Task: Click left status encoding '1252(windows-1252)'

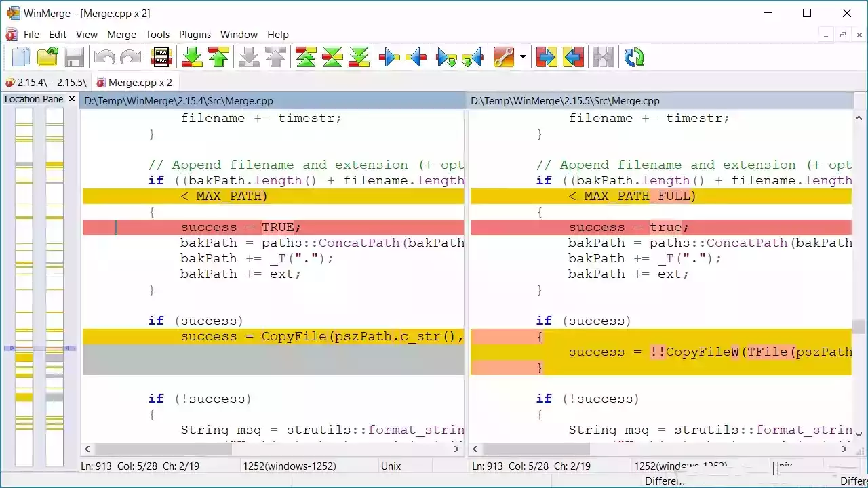Action: pos(289,466)
